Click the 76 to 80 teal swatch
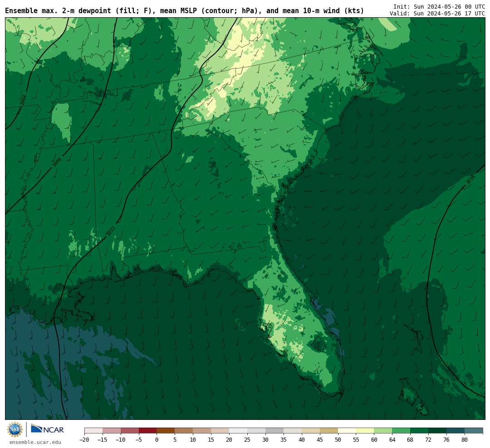The height and width of the screenshot is (448, 490). pyautogui.click(x=456, y=431)
